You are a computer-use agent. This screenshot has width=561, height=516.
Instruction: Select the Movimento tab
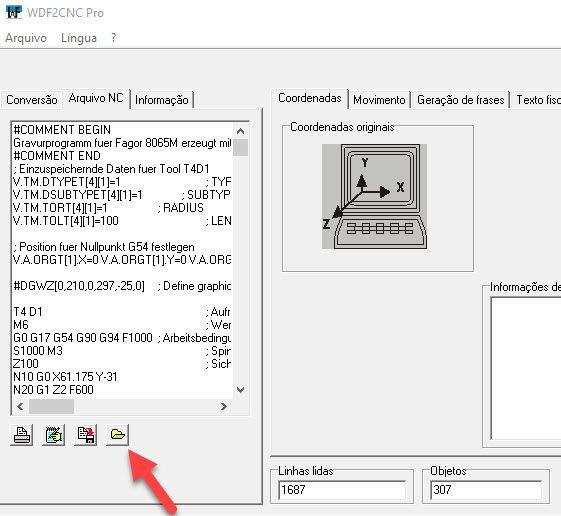(x=379, y=99)
